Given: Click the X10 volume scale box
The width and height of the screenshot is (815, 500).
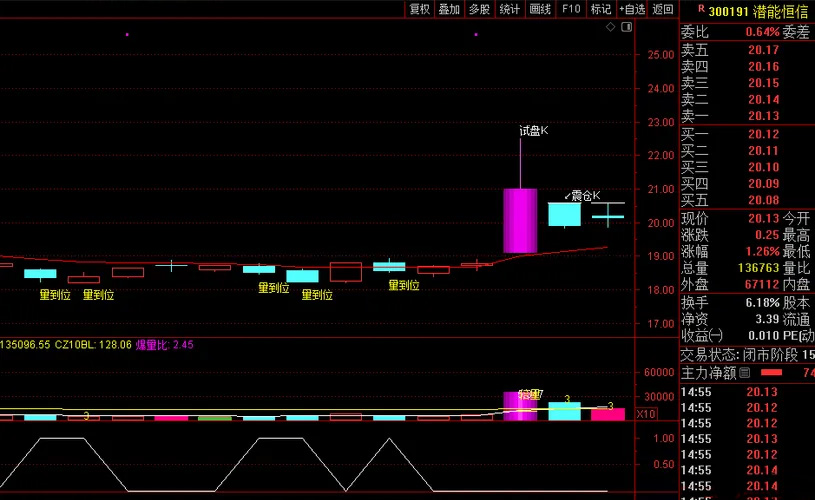Looking at the screenshot, I should 646,413.
